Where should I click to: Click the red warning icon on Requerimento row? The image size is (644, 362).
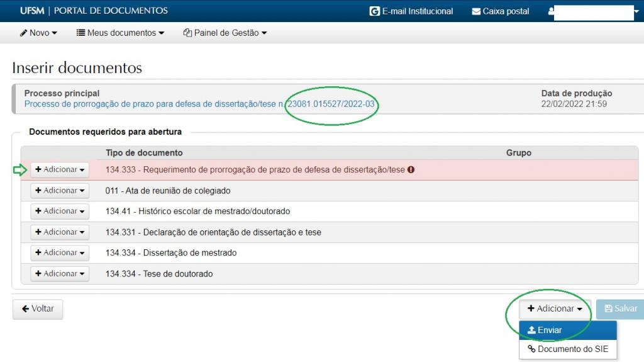(411, 169)
